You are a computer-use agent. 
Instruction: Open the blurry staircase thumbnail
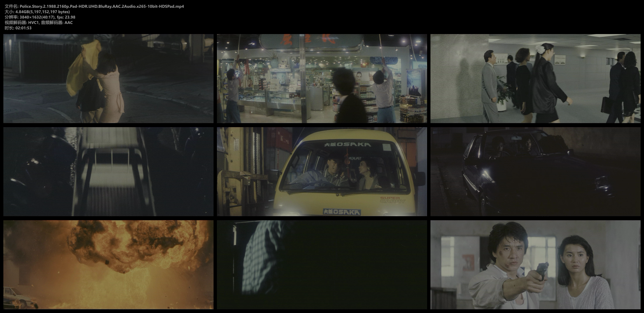pyautogui.click(x=108, y=171)
